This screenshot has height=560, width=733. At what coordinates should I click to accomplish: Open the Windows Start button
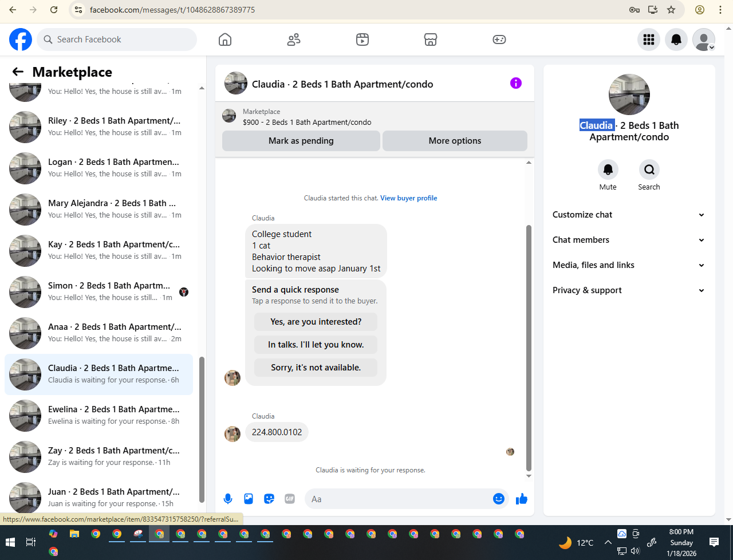(10, 542)
